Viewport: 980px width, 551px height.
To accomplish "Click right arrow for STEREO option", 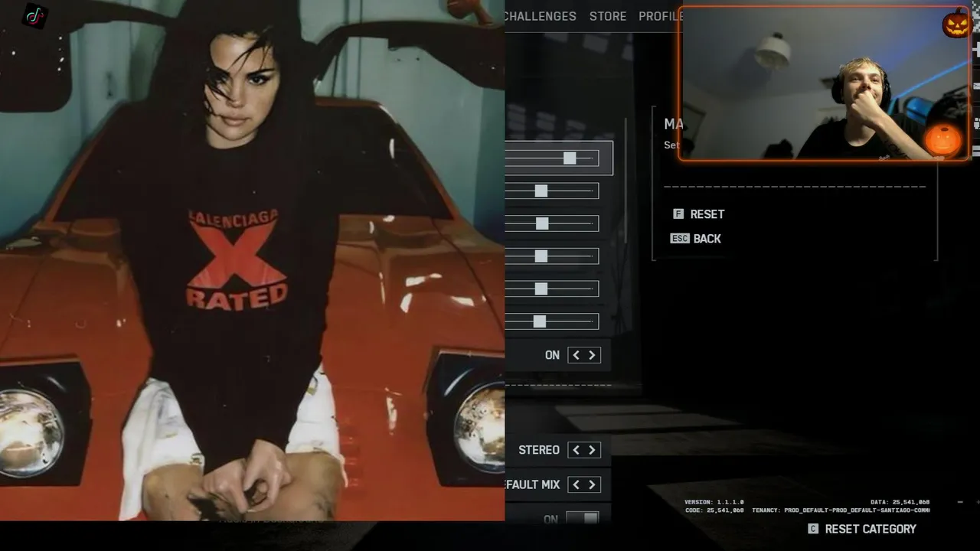I will (x=592, y=450).
